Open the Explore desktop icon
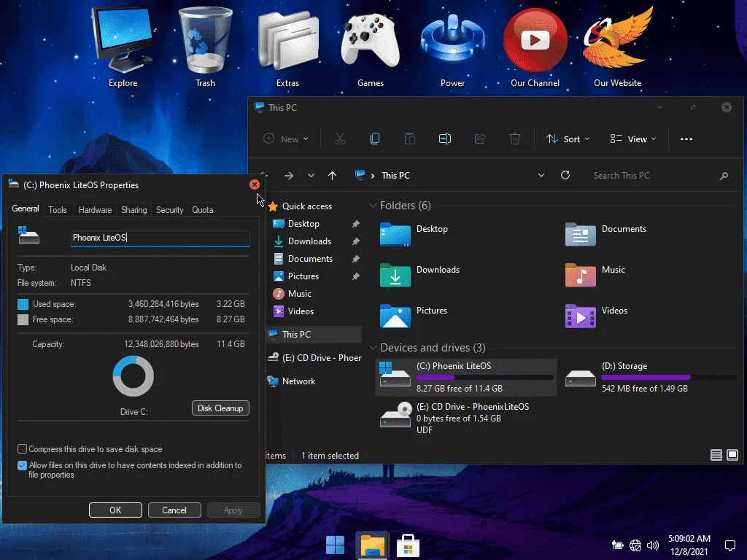This screenshot has width=747, height=560. [123, 47]
